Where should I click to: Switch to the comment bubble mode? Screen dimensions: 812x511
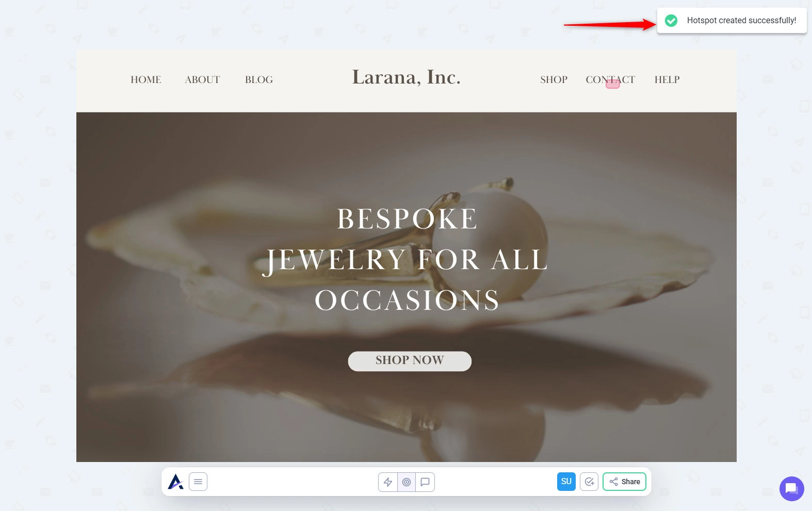[x=425, y=482]
